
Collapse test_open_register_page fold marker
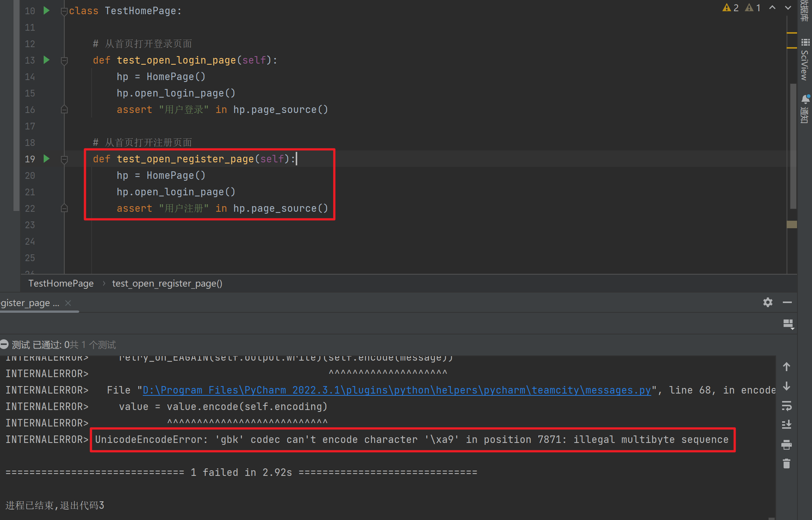click(64, 159)
